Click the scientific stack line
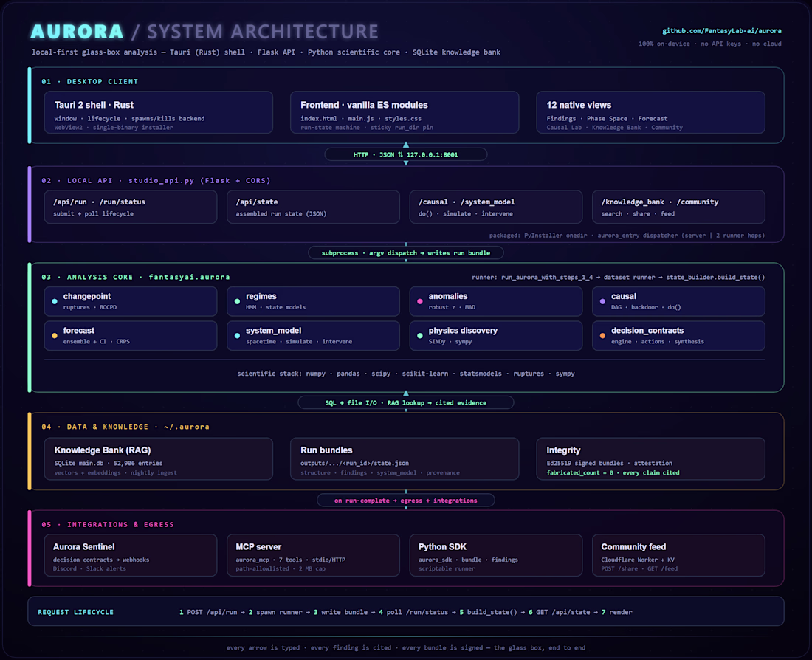 pyautogui.click(x=405, y=374)
